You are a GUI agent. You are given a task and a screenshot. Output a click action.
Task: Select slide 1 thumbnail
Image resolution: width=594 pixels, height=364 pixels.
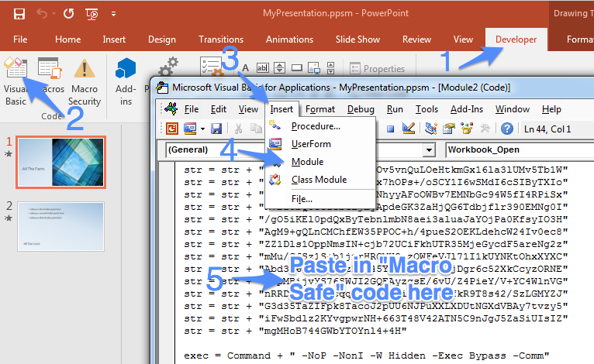tap(60, 163)
